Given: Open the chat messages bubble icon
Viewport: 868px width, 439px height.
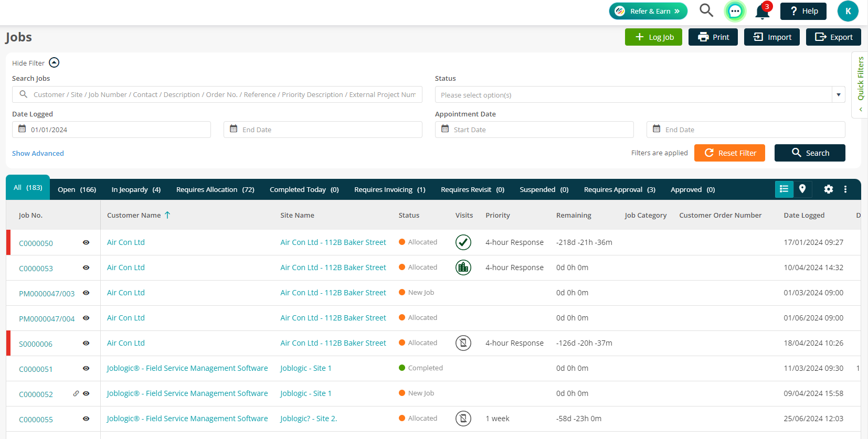Looking at the screenshot, I should pyautogui.click(x=735, y=11).
